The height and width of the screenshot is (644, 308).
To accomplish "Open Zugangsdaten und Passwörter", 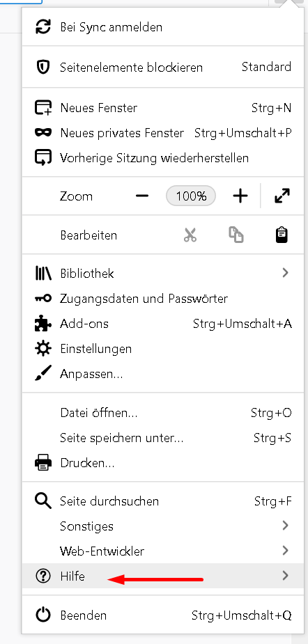I will (163, 298).
